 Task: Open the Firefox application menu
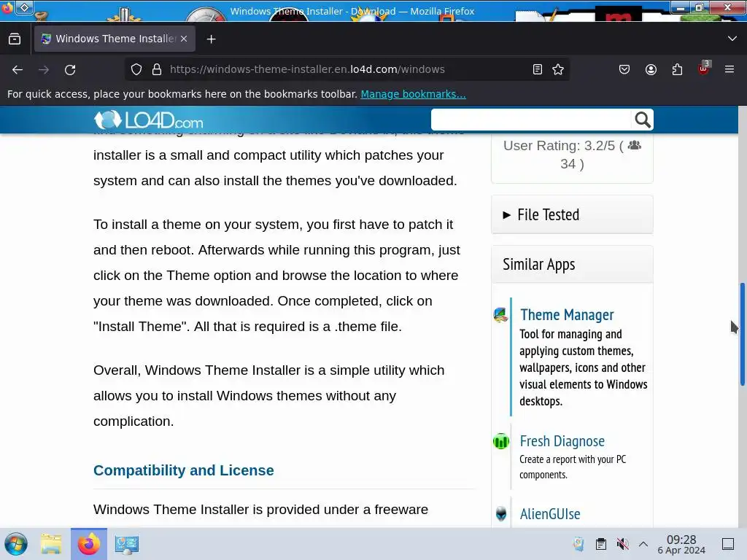pyautogui.click(x=729, y=69)
